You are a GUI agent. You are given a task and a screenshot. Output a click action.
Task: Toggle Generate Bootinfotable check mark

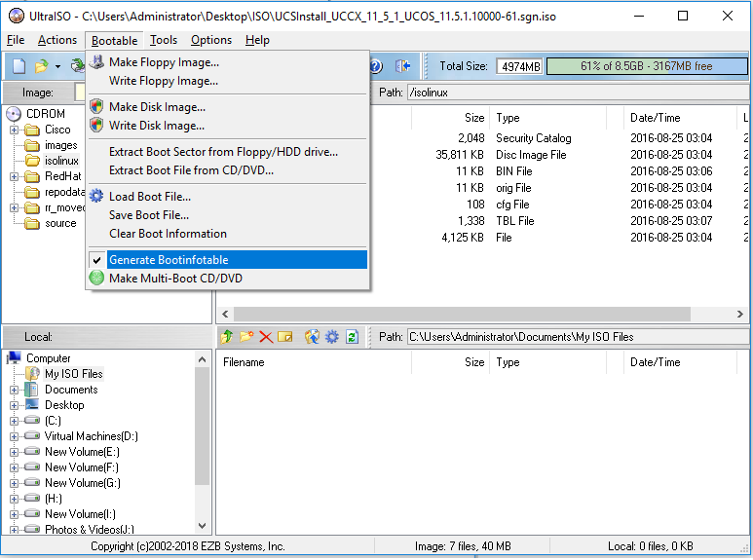tap(96, 260)
